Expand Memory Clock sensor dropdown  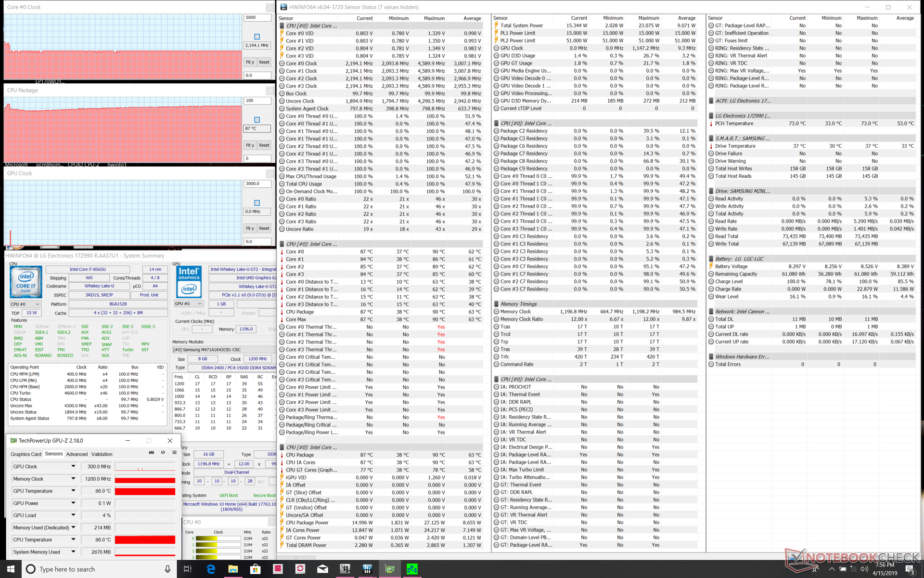click(73, 479)
